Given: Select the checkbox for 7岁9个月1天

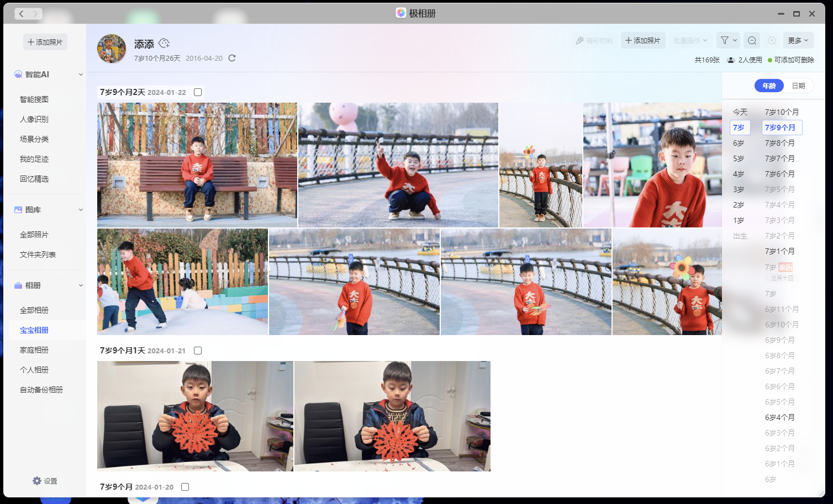Looking at the screenshot, I should (197, 350).
